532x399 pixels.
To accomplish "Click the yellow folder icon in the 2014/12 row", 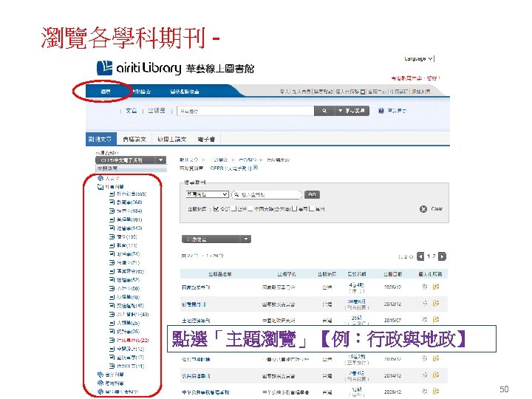I will coord(436,375).
